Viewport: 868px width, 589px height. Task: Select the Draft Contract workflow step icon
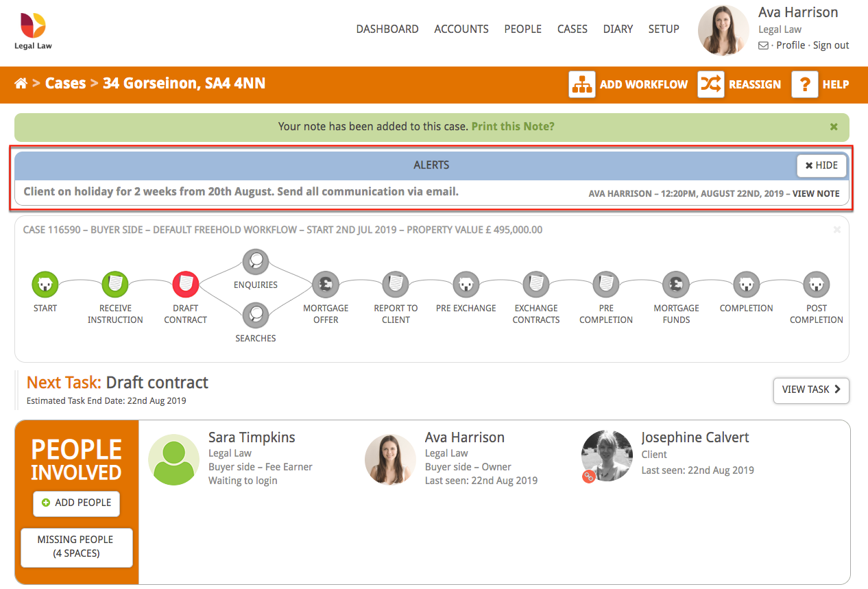pyautogui.click(x=185, y=284)
